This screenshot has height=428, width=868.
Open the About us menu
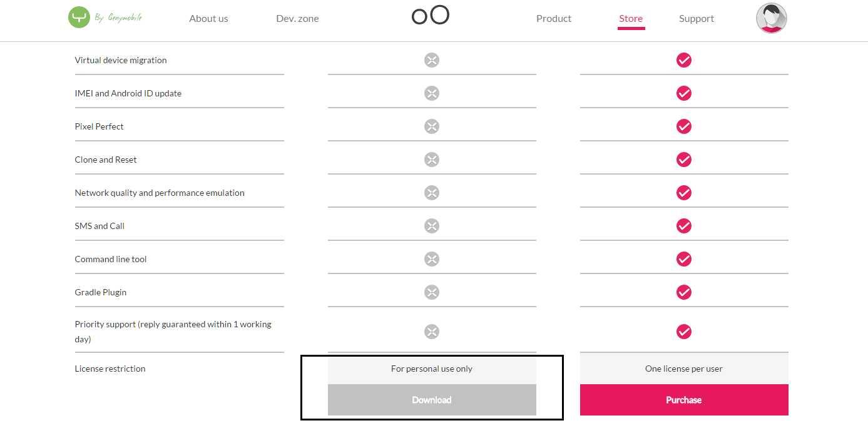point(208,19)
